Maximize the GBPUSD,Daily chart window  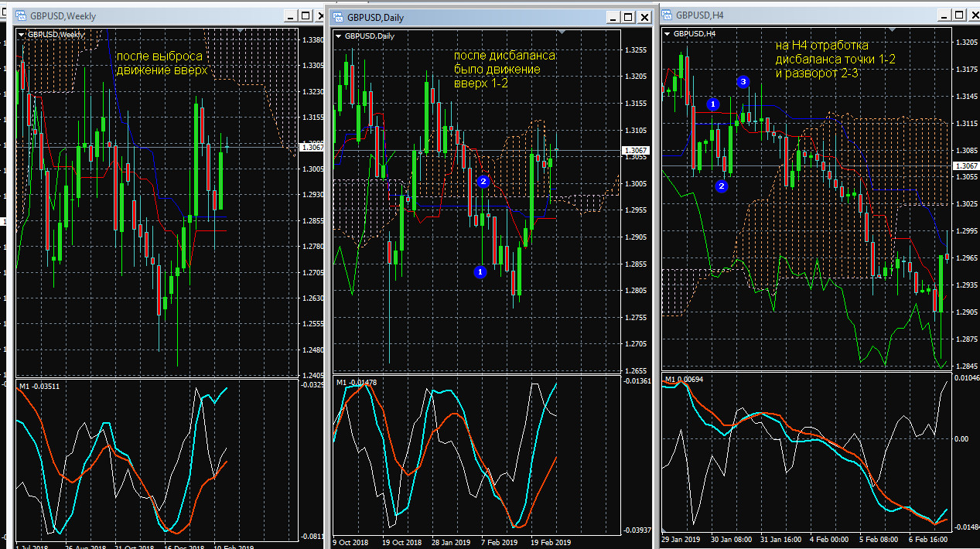point(627,17)
